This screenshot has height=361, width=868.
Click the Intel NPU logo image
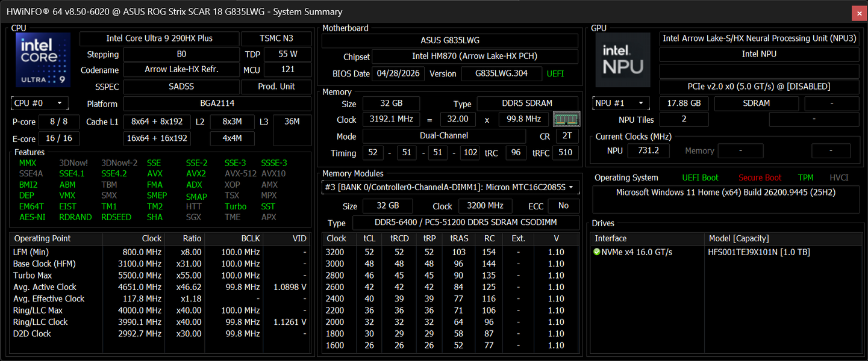(x=623, y=60)
